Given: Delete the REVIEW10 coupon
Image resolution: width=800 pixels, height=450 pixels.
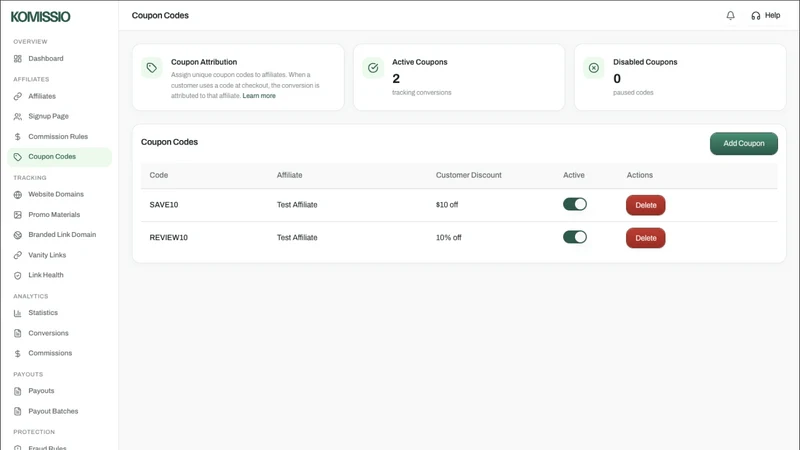Looking at the screenshot, I should tap(645, 238).
